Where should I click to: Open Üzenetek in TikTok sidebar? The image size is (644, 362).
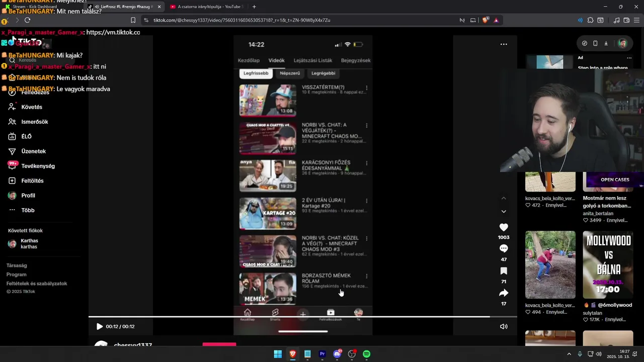tap(33, 151)
